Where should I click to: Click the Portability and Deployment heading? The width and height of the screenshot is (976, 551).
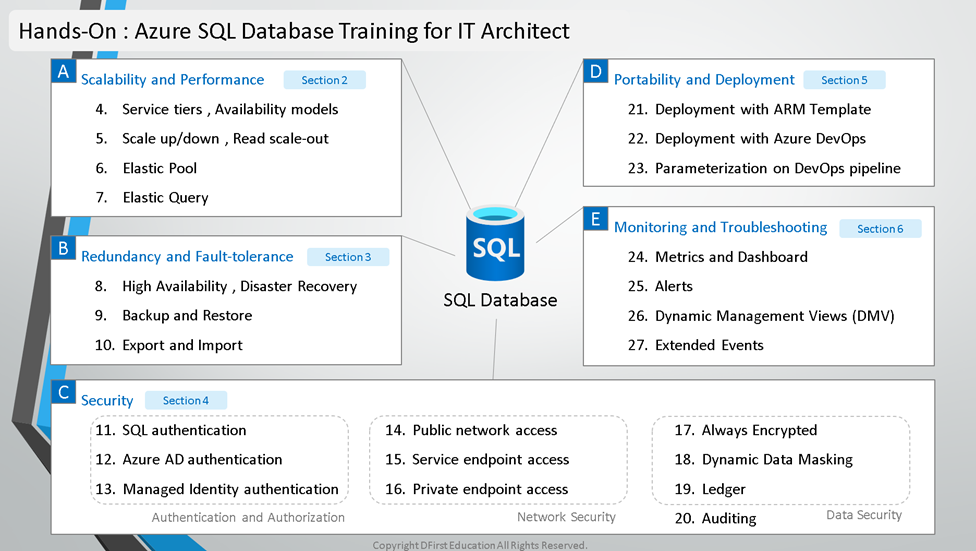pos(704,80)
